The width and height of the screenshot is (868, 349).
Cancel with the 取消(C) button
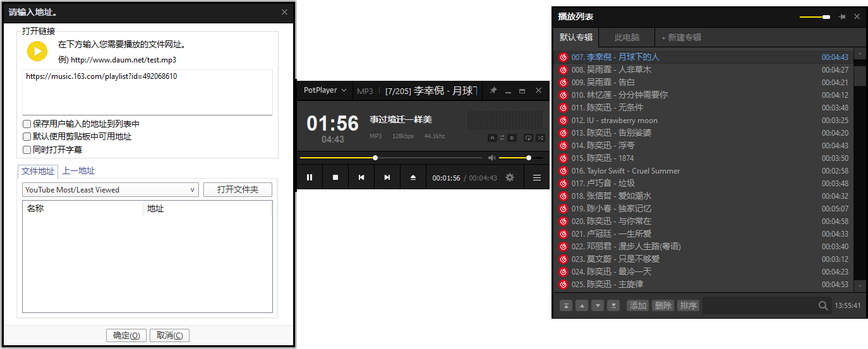click(x=169, y=335)
